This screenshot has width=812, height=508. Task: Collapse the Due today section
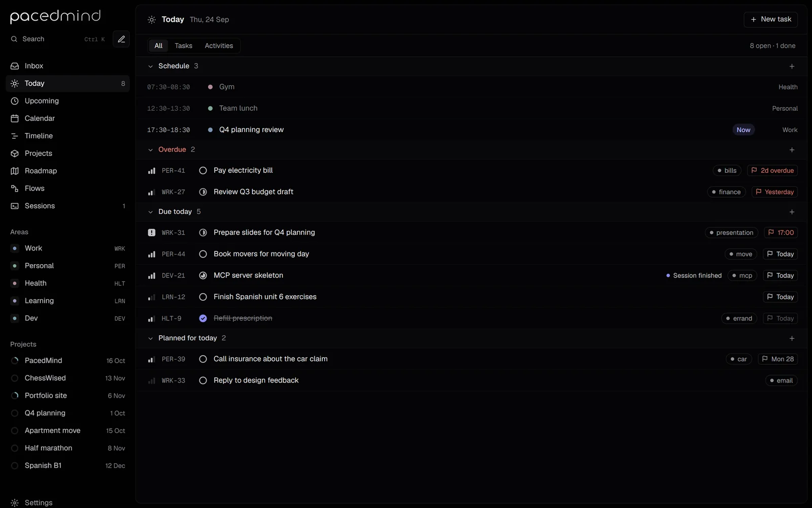[150, 212]
